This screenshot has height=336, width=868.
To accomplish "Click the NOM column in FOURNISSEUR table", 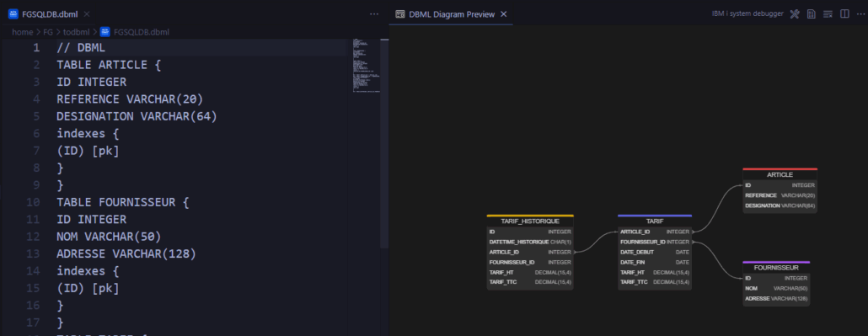I will pos(776,288).
